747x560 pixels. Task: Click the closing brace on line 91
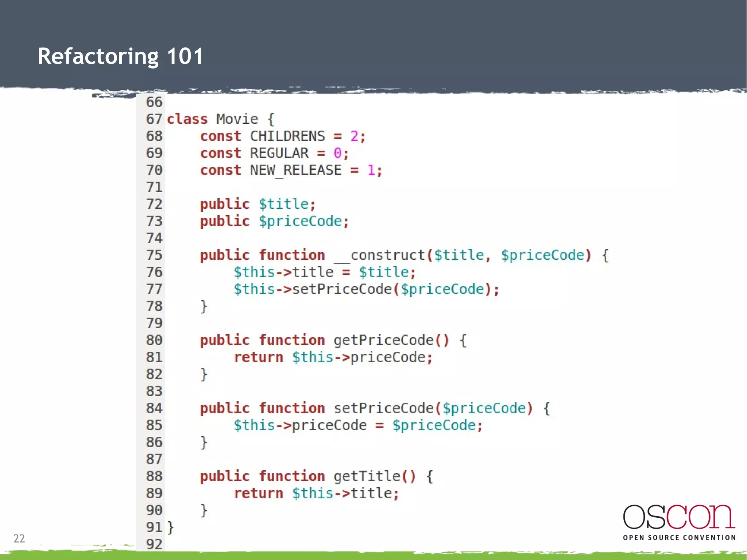[170, 528]
